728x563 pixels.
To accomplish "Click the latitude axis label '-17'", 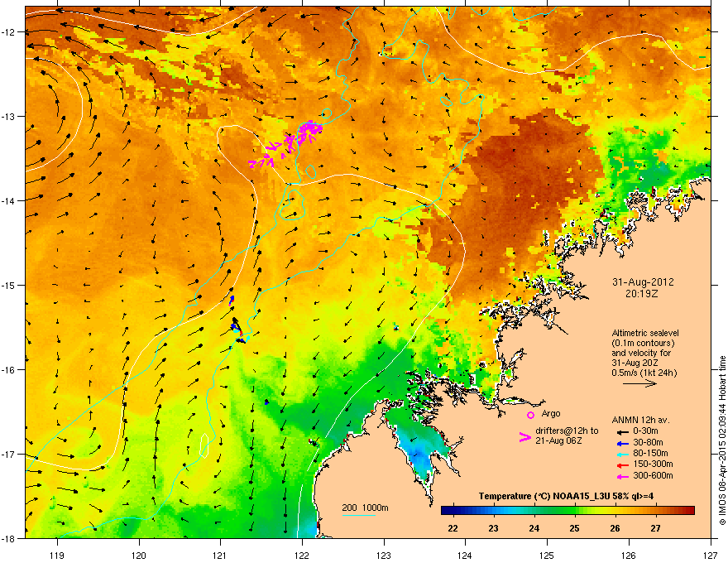I will click(8, 454).
